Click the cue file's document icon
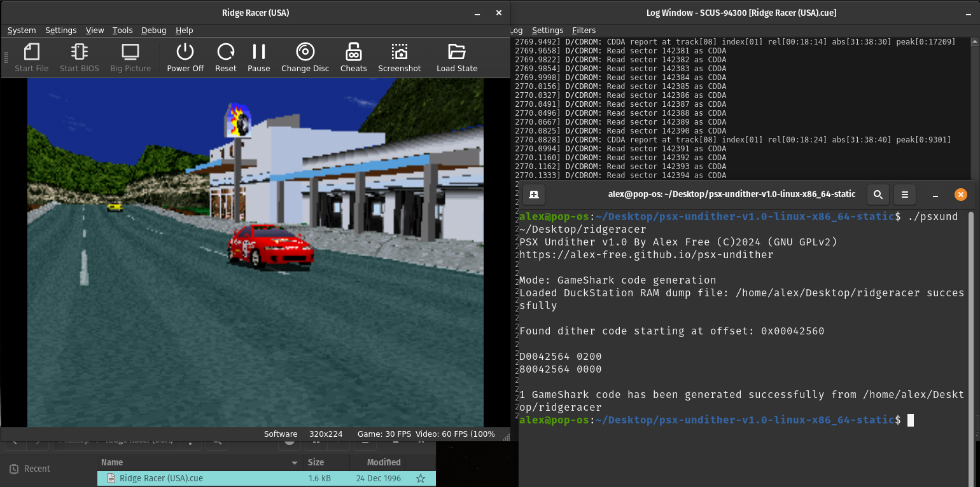 [111, 478]
